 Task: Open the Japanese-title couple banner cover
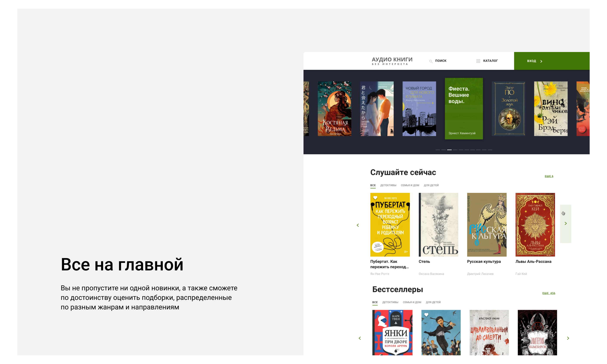click(x=377, y=109)
